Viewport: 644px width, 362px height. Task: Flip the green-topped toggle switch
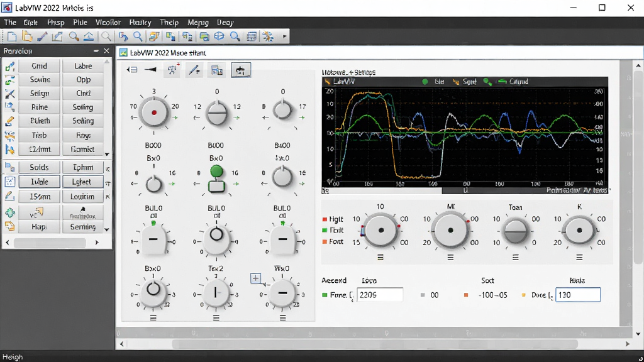tap(216, 178)
